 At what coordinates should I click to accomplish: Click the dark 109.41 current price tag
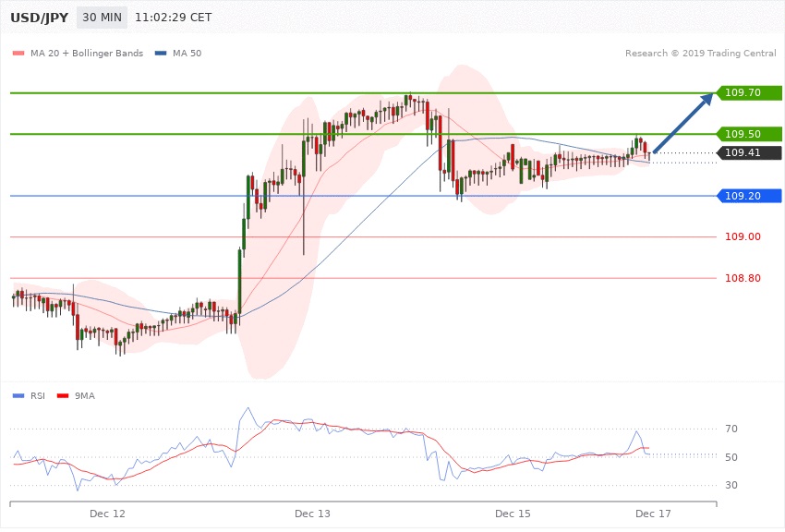748,153
